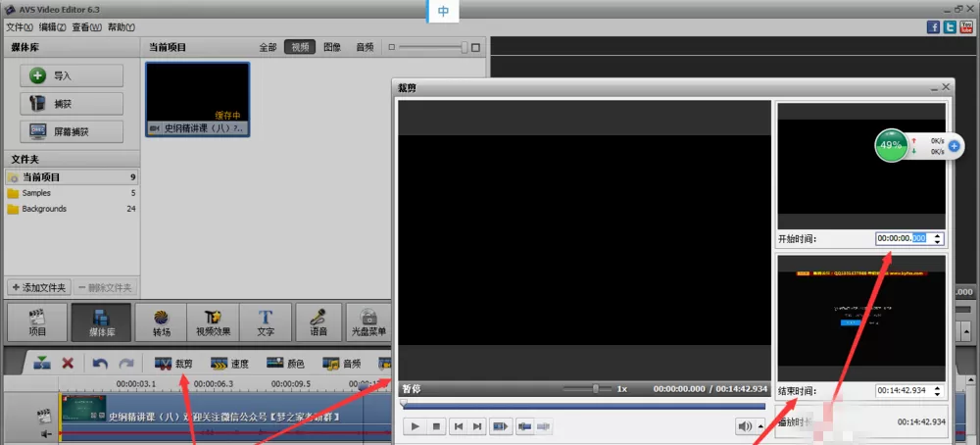Adjust 结束时间 end time stepper arrows
This screenshot has width=980, height=445.
936,391
